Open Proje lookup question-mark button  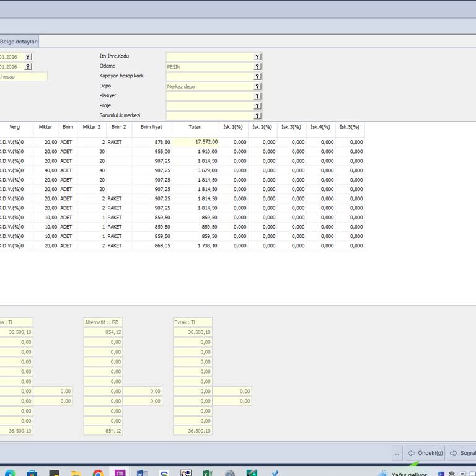(x=257, y=106)
